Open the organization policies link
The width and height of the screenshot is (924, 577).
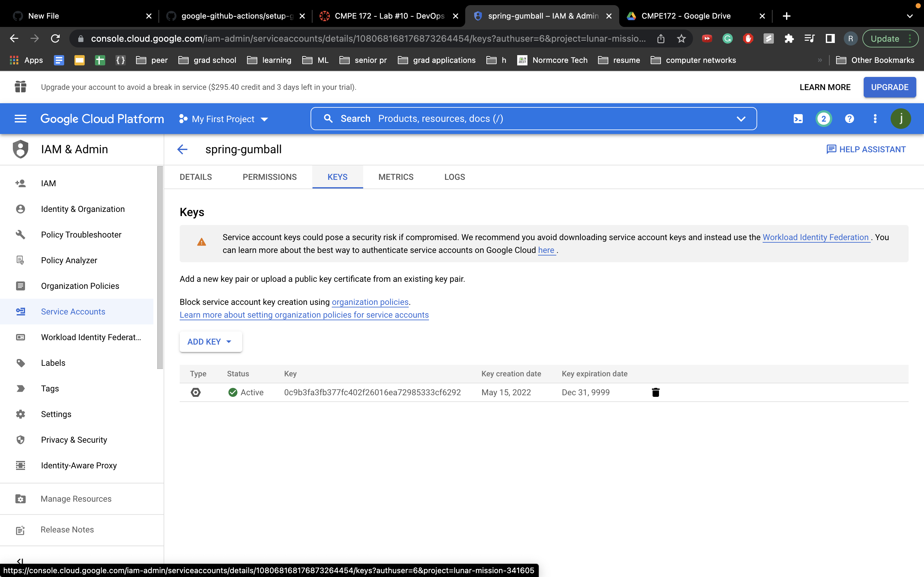(x=370, y=302)
